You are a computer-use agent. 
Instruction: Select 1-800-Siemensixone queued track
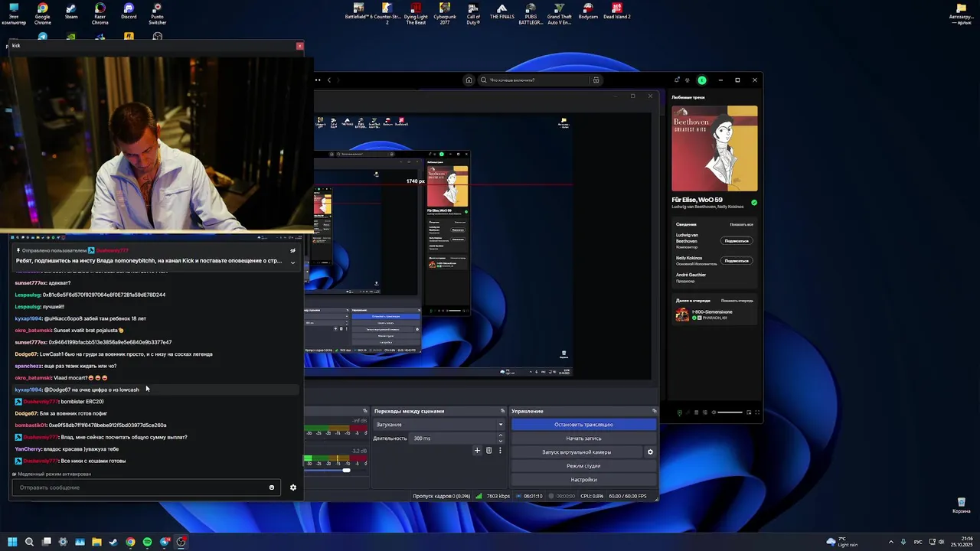[x=714, y=315]
